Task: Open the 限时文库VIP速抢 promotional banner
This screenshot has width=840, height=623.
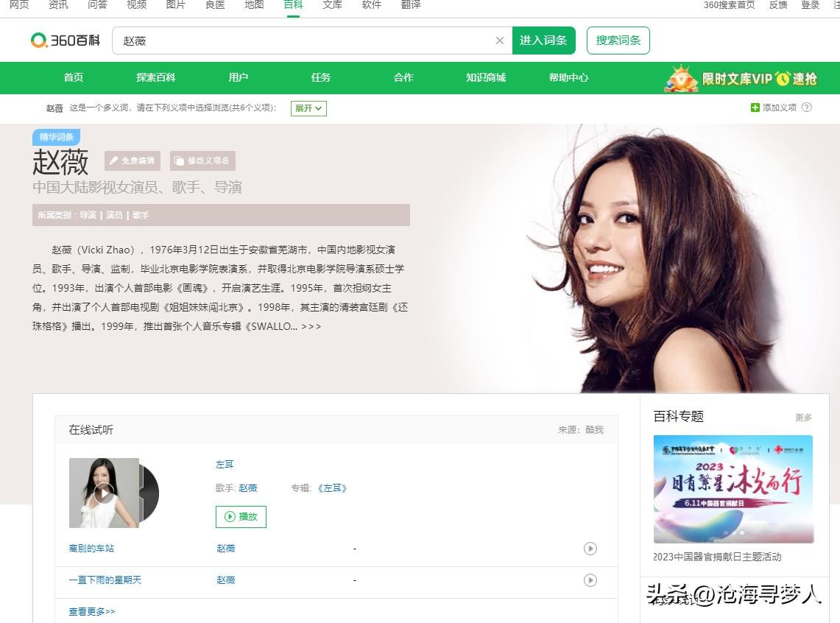Action: tap(741, 78)
